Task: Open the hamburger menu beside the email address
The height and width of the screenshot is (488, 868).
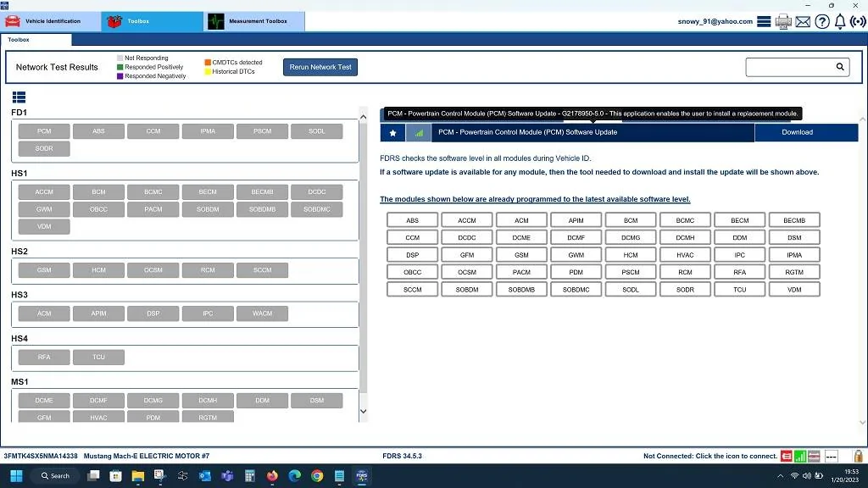Action: tap(764, 21)
